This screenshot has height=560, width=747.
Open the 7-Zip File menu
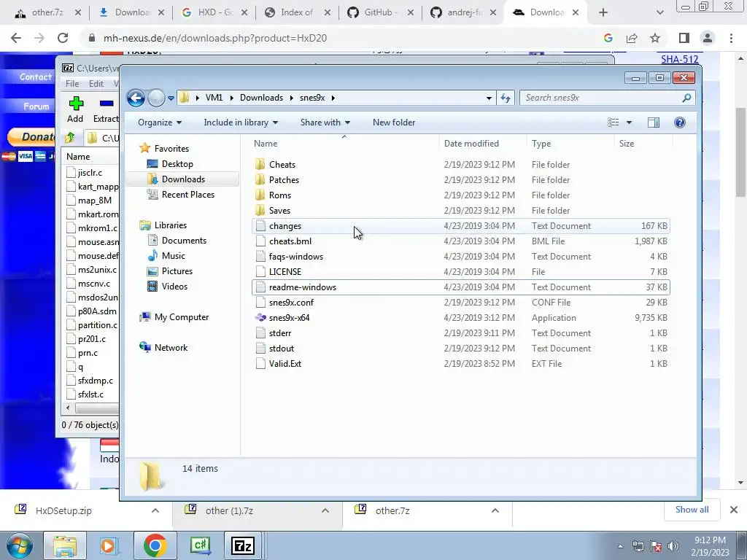72,83
